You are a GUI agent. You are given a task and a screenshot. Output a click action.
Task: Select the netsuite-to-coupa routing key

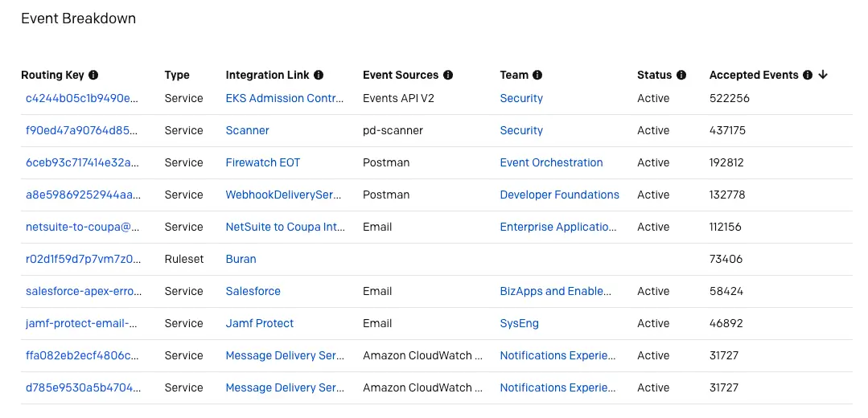(82, 227)
